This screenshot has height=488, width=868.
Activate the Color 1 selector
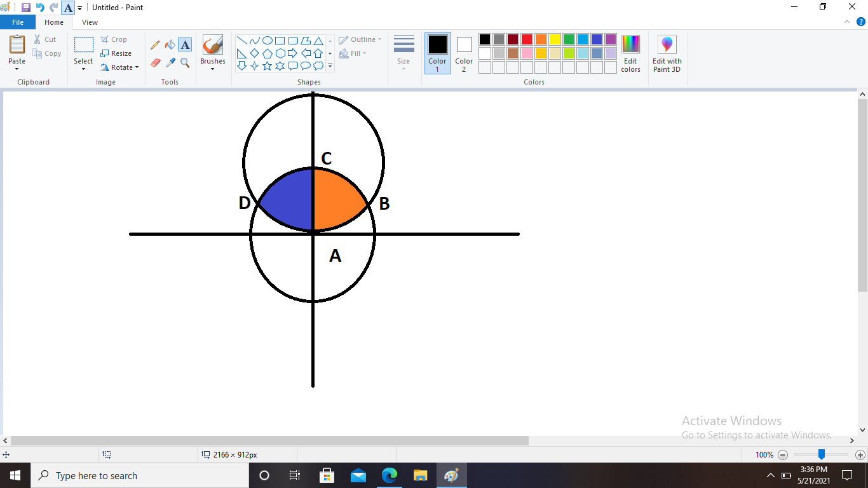coord(437,53)
